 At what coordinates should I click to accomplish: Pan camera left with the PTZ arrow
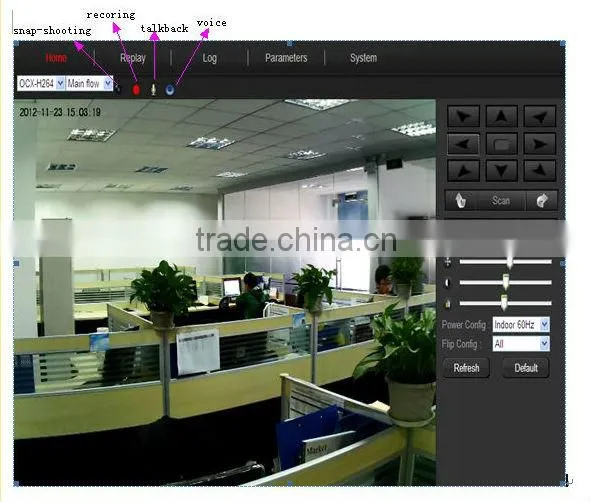coord(463,144)
